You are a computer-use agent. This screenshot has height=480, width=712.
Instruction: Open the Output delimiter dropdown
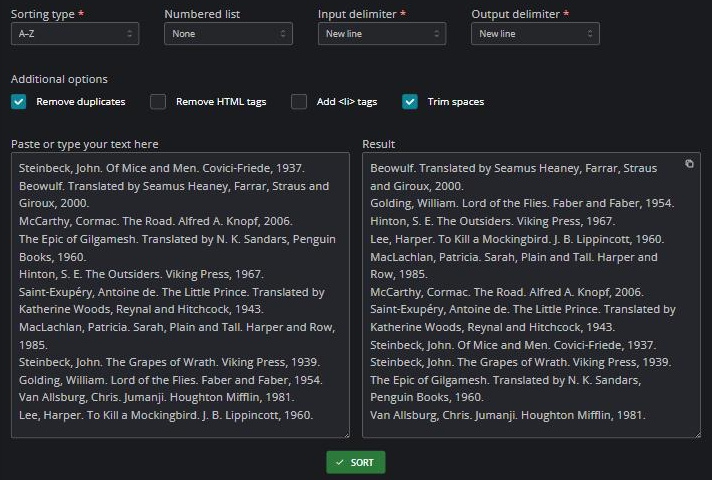click(x=535, y=34)
